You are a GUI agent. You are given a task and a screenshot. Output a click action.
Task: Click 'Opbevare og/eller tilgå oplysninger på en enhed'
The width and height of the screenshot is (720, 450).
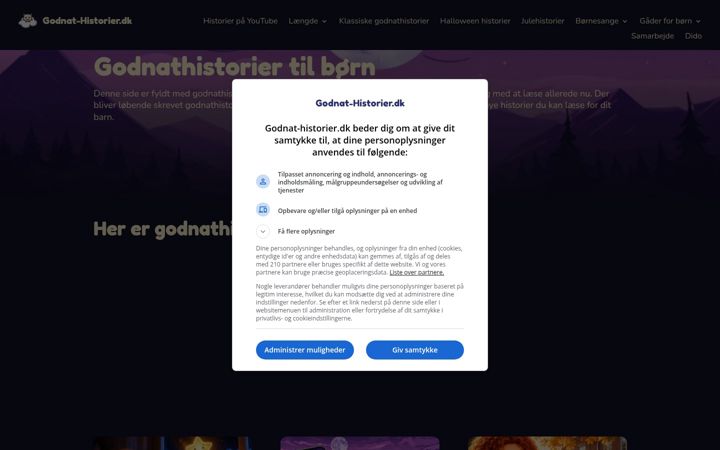347,211
